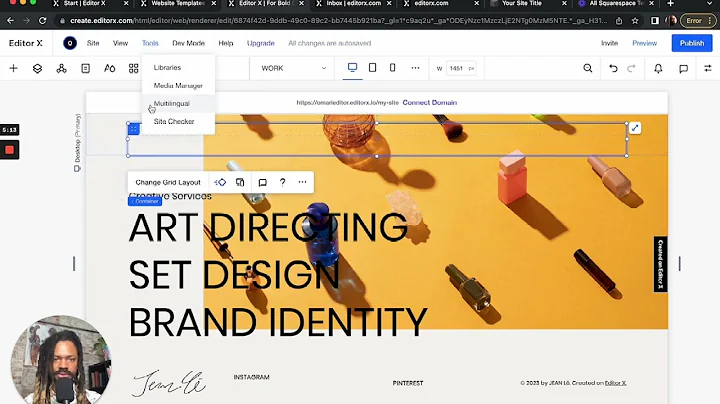
Task: Switch to Website Templates browser tab
Action: [178, 4]
